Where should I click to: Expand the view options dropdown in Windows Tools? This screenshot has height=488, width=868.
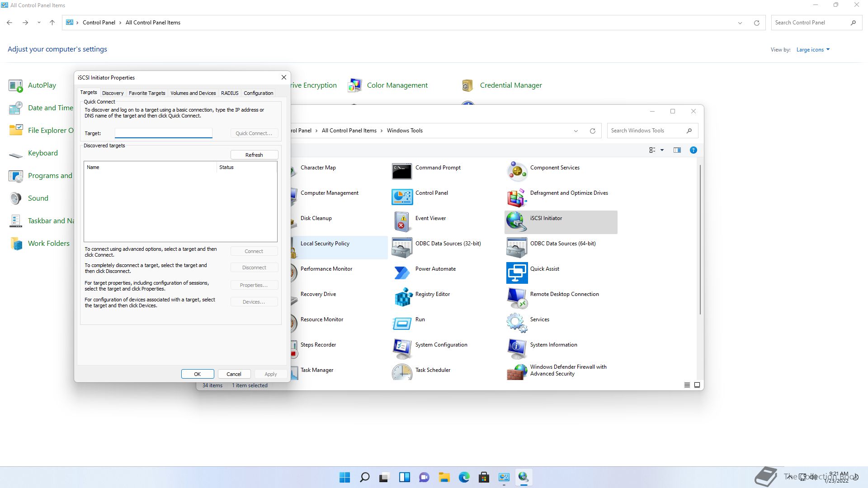coord(662,150)
